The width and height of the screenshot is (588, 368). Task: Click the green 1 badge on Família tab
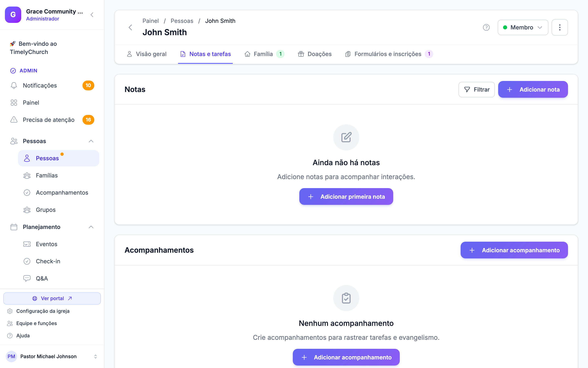tap(280, 54)
